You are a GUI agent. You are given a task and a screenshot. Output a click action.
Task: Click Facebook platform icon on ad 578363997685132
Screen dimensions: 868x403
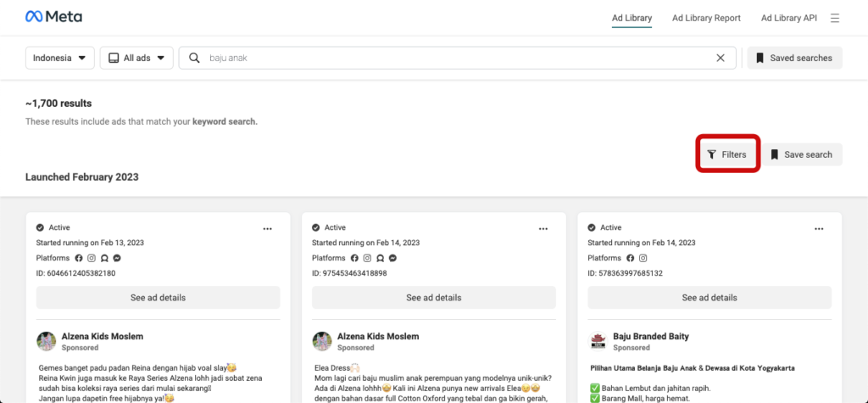(630, 258)
